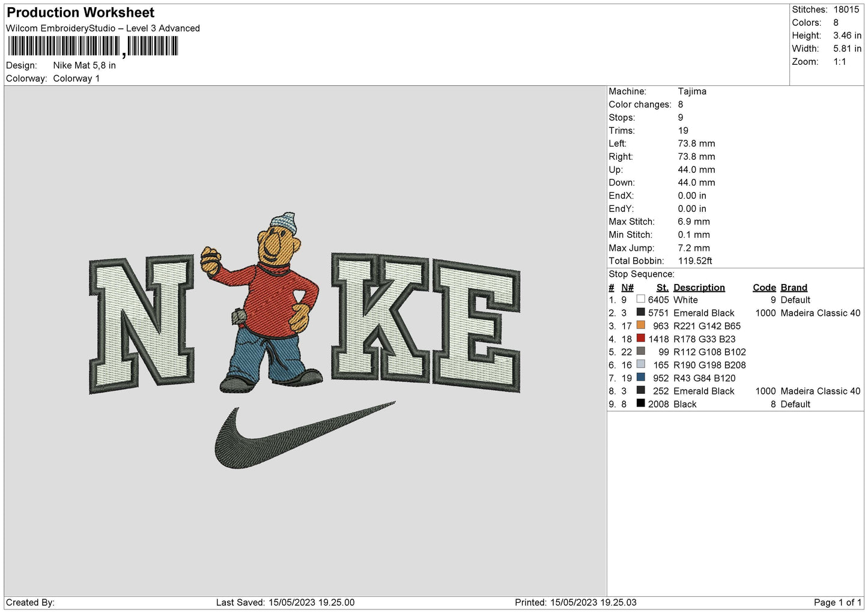Click the White color swatch in stop 1
The image size is (868, 613).
[x=640, y=299]
